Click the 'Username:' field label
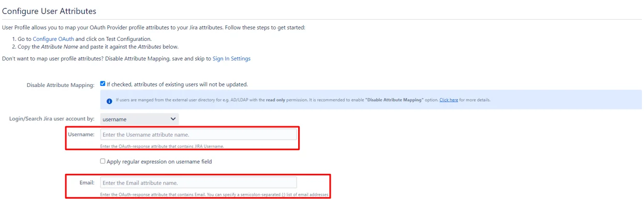The width and height of the screenshot is (644, 207). pos(81,135)
